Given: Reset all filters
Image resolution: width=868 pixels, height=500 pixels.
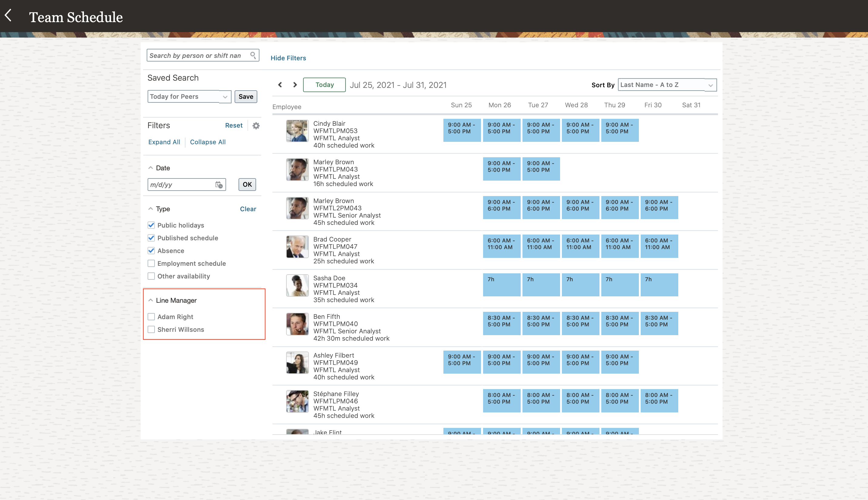Looking at the screenshot, I should pos(234,125).
